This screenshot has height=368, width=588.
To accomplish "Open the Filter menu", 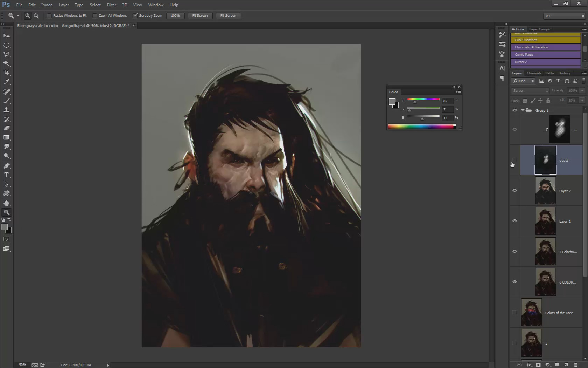I will (x=111, y=5).
